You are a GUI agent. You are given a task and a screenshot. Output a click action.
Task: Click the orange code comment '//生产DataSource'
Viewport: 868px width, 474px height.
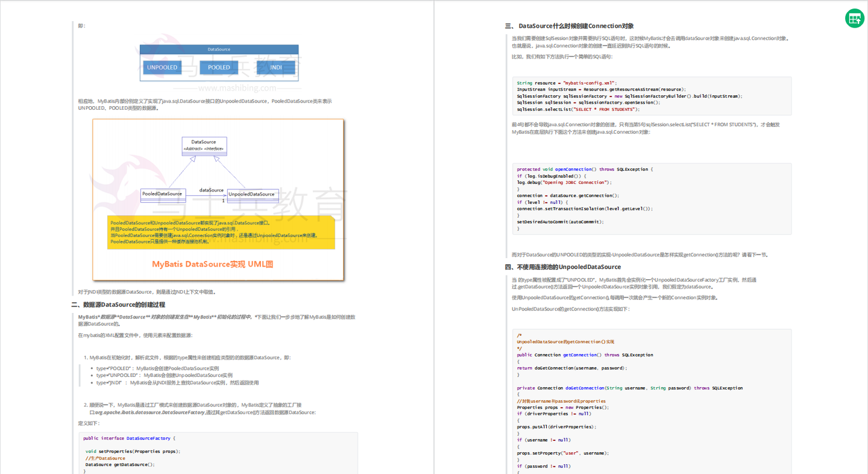pyautogui.click(x=105, y=458)
